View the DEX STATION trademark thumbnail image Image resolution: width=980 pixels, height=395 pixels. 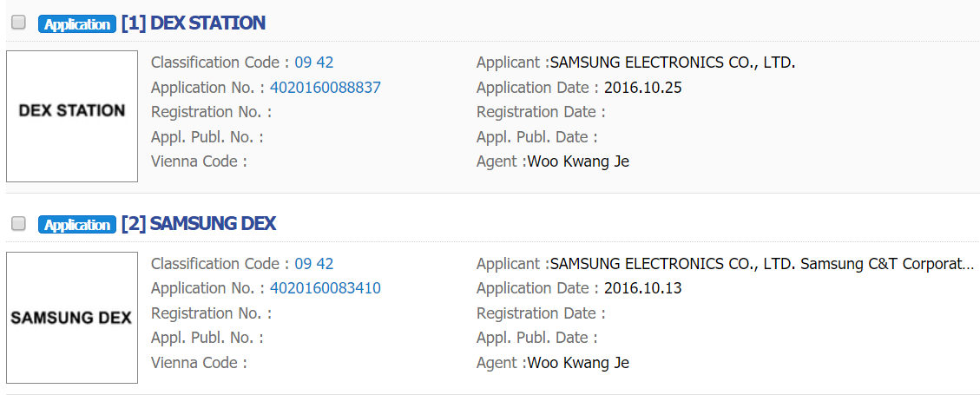tap(72, 116)
